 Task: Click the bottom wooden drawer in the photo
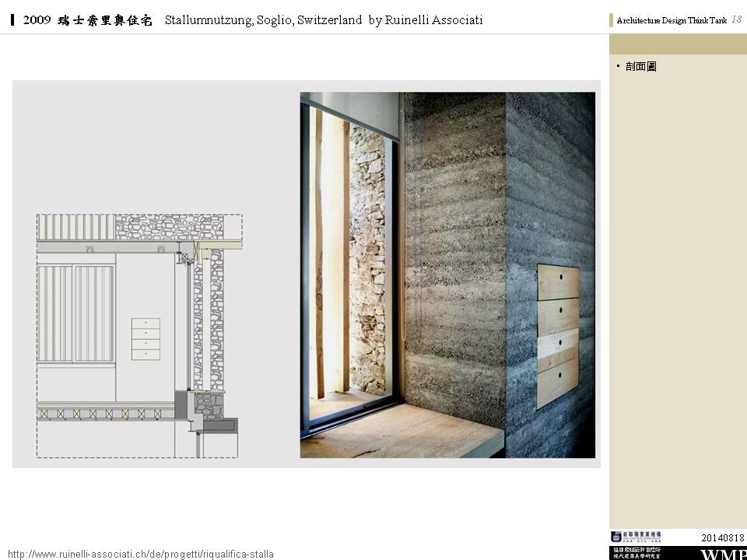click(x=558, y=386)
